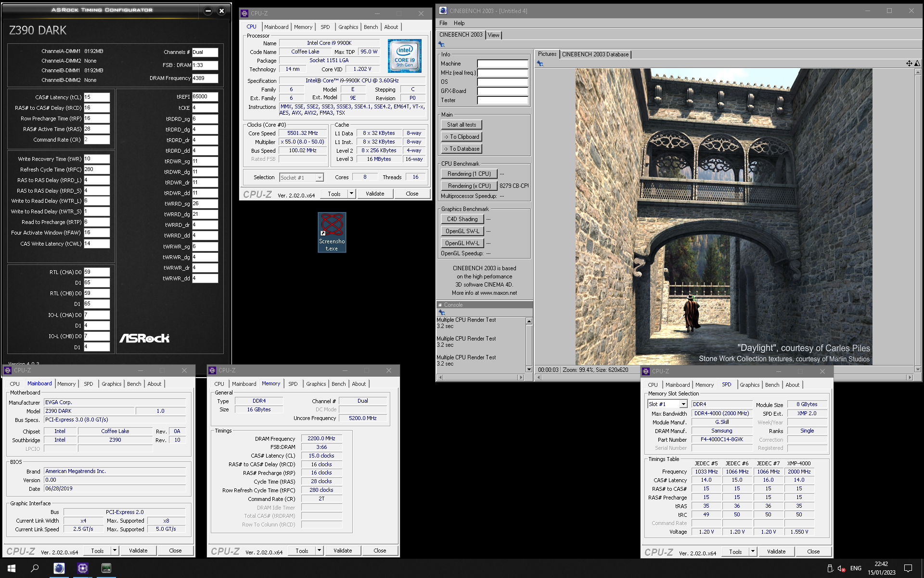
Task: Open the Graphics tab in the top CPU-Z window
Action: point(348,27)
